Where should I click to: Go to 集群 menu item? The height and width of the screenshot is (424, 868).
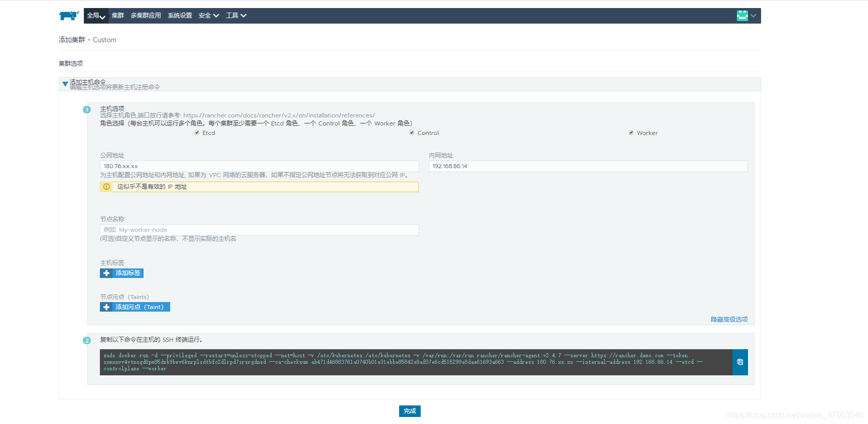coord(118,16)
